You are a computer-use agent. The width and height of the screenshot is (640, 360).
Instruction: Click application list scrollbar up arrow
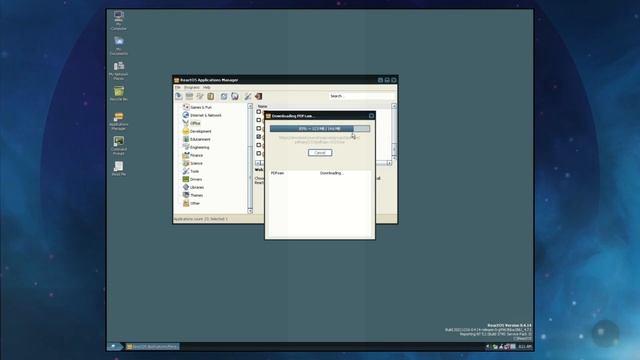click(x=394, y=106)
